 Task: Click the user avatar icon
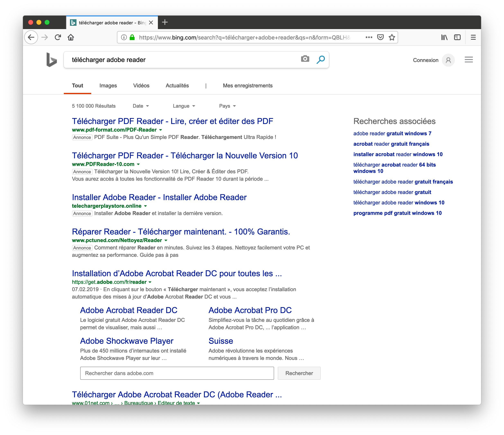(x=448, y=60)
